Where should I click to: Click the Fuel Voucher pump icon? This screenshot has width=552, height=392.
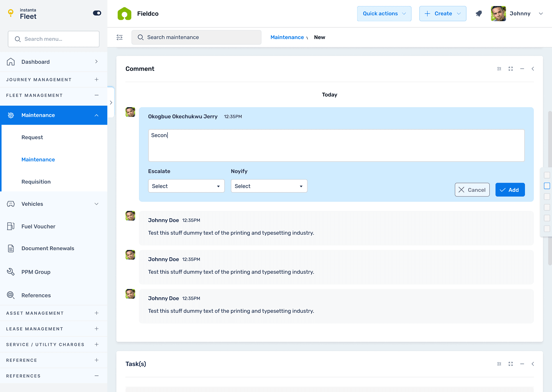pyautogui.click(x=11, y=226)
